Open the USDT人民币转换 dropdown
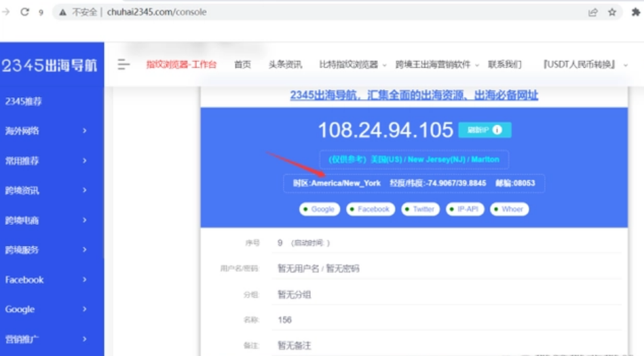The height and width of the screenshot is (356, 644). tap(584, 65)
